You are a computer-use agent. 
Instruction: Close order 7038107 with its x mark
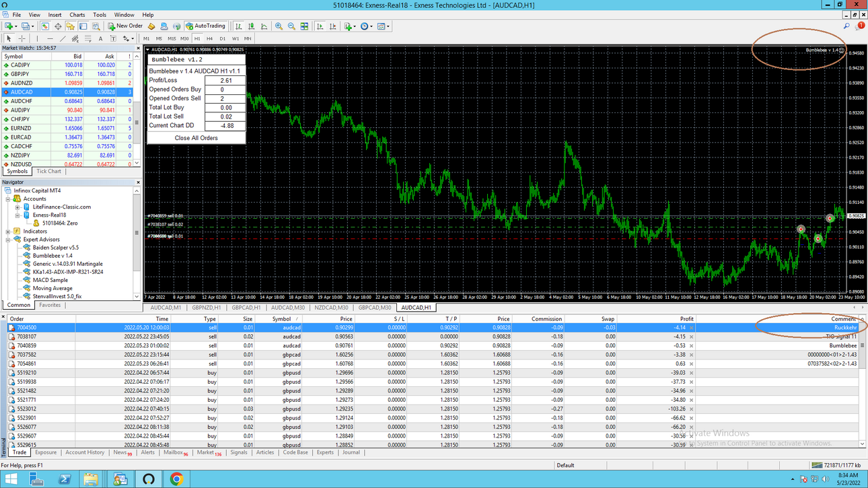tap(691, 337)
